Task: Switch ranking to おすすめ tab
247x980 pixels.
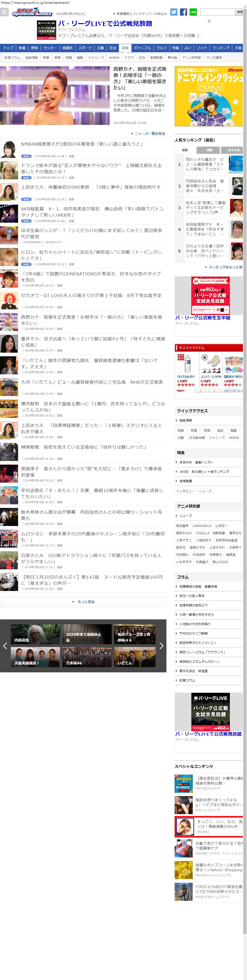Action: coord(233,150)
